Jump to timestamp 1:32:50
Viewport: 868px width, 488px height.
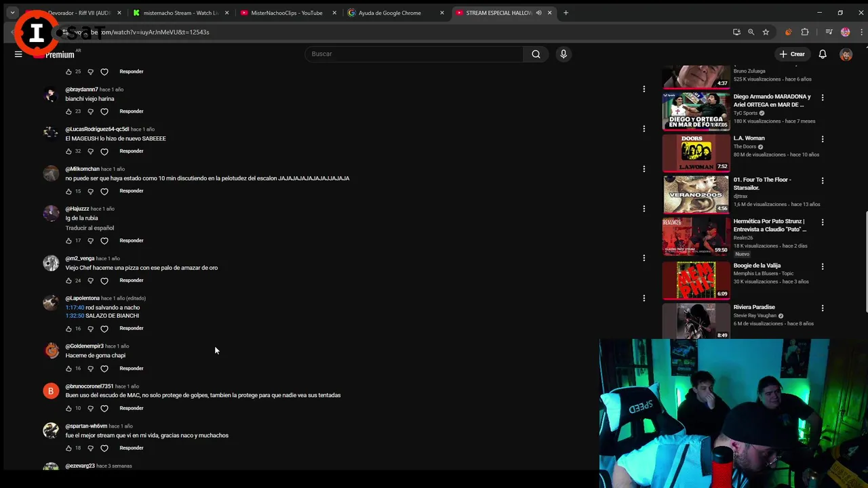pos(75,316)
